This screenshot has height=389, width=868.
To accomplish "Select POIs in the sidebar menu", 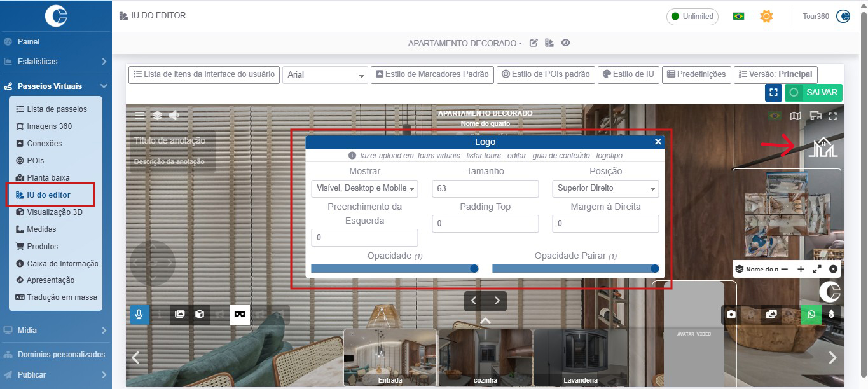I will point(35,161).
